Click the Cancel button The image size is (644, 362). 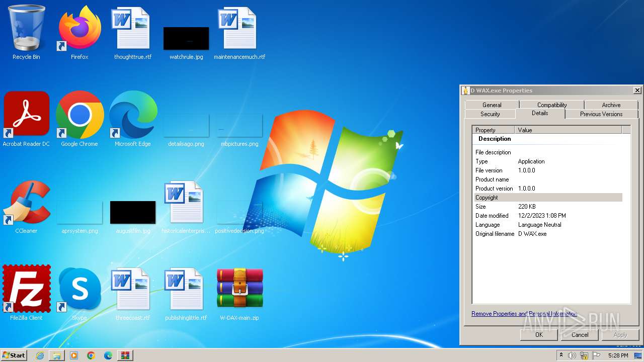point(580,335)
